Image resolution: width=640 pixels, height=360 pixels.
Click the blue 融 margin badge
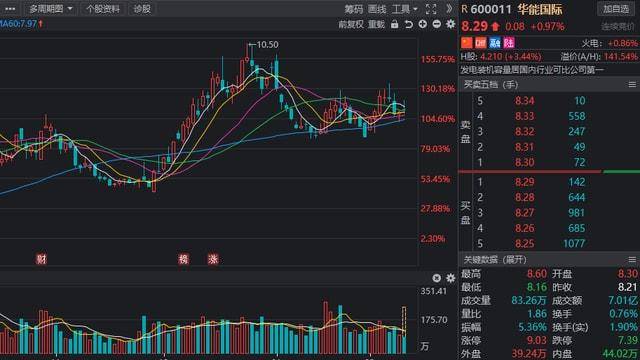coord(495,42)
